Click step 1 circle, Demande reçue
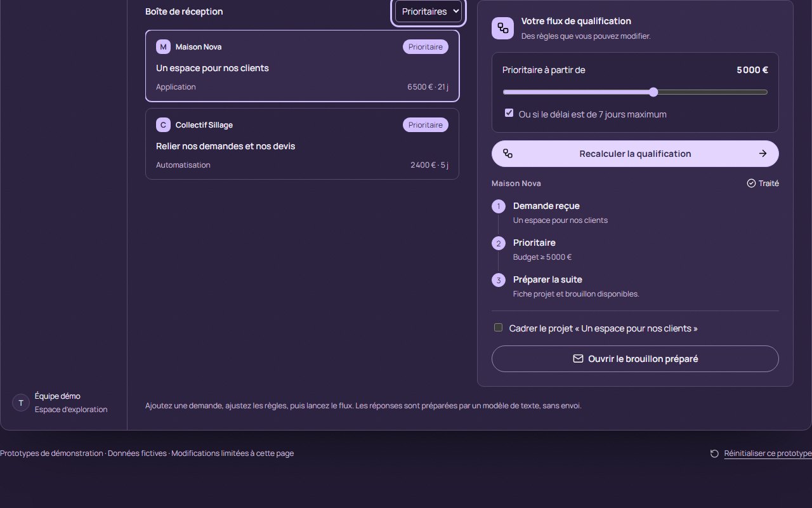Viewport: 812px width, 508px height. (x=499, y=206)
